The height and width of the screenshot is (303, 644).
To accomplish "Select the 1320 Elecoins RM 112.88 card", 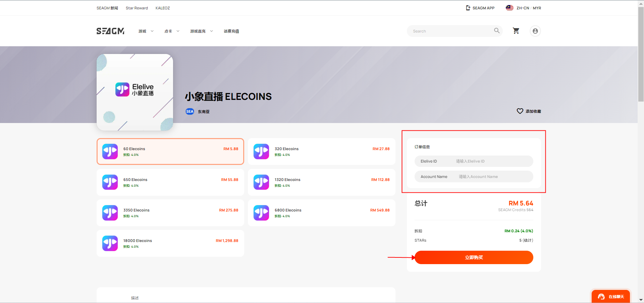I will pyautogui.click(x=322, y=182).
